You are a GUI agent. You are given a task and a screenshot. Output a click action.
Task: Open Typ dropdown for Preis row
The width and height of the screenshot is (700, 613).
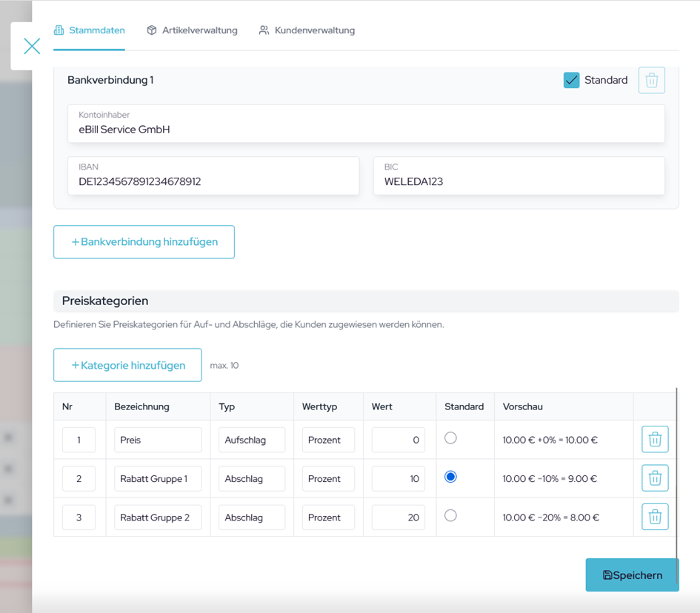(252, 440)
